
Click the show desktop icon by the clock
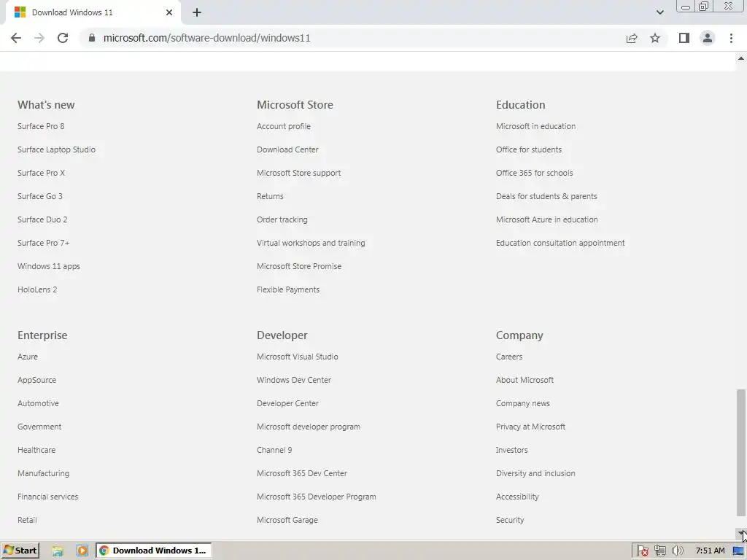pyautogui.click(x=738, y=551)
